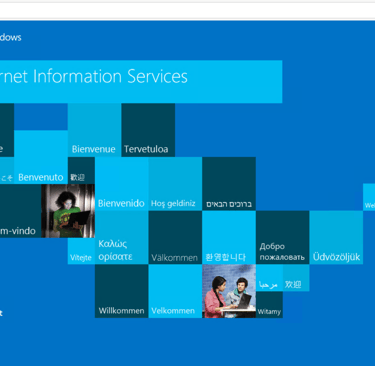
Task: Select the Willkommen tile
Action: (122, 291)
